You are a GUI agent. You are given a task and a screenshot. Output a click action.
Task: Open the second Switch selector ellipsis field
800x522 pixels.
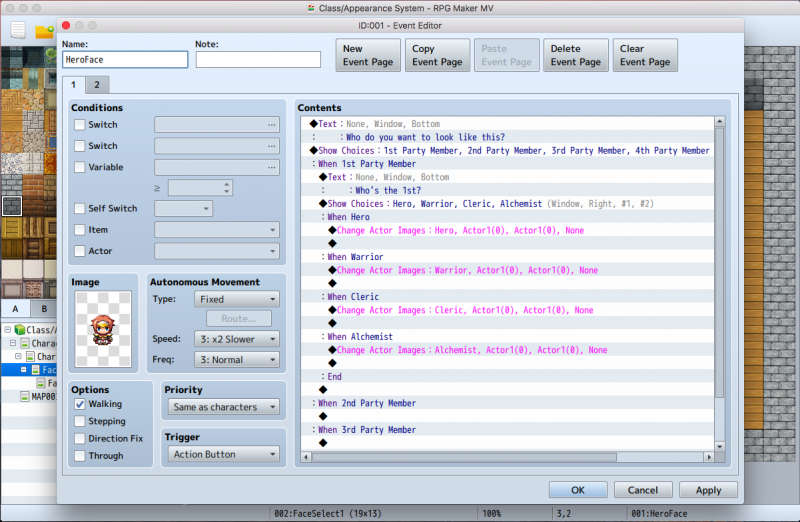217,146
